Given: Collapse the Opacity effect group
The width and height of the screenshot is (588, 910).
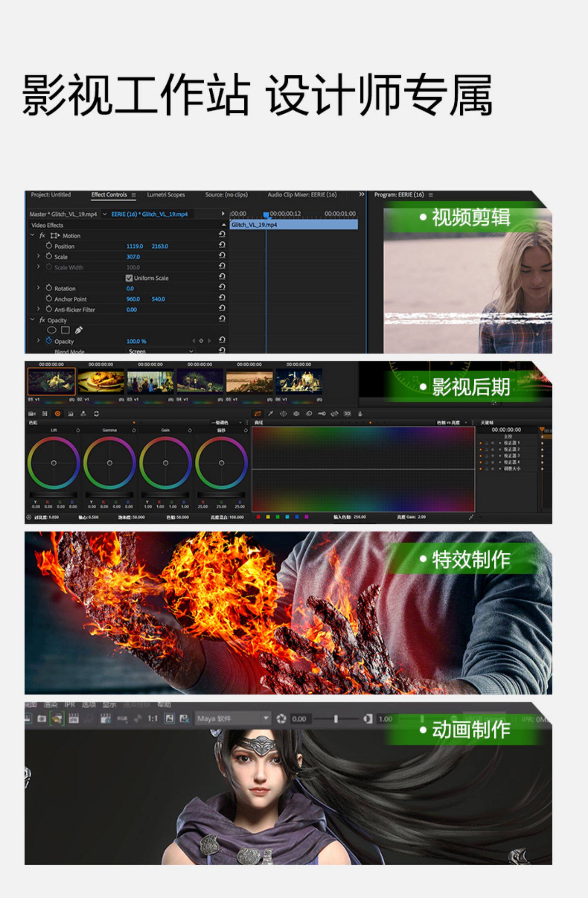Looking at the screenshot, I should pos(33,320).
